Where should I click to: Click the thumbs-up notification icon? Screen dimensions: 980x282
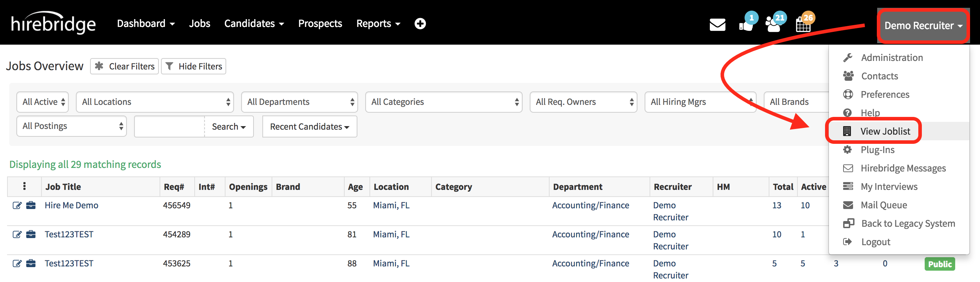[746, 25]
